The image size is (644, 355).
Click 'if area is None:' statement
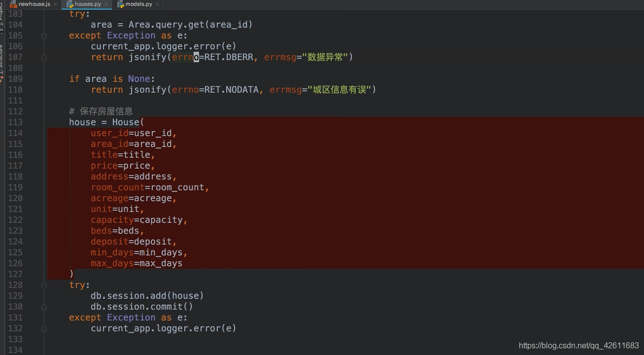click(x=112, y=79)
